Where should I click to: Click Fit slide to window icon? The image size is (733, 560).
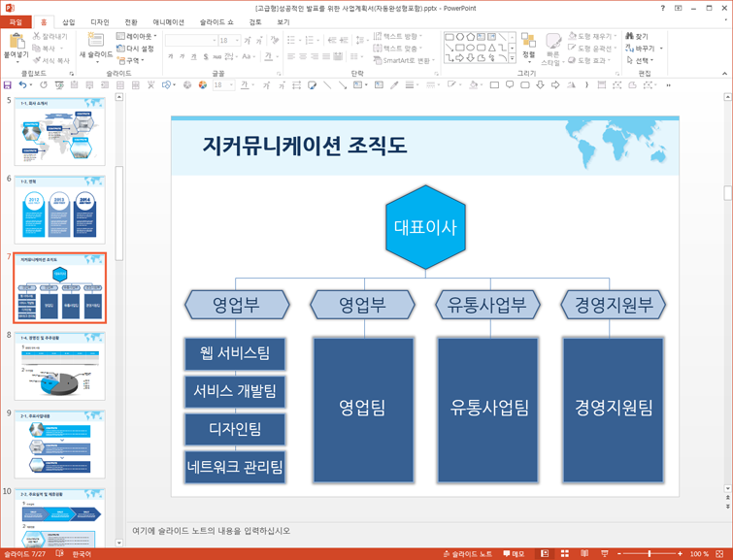click(720, 554)
